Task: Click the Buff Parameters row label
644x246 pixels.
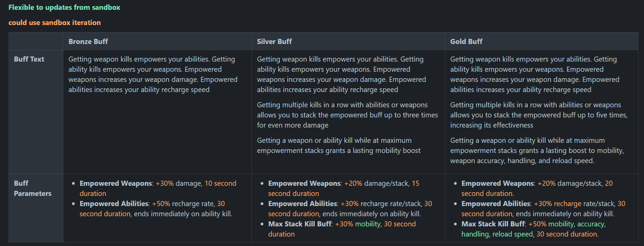Action: 33,188
